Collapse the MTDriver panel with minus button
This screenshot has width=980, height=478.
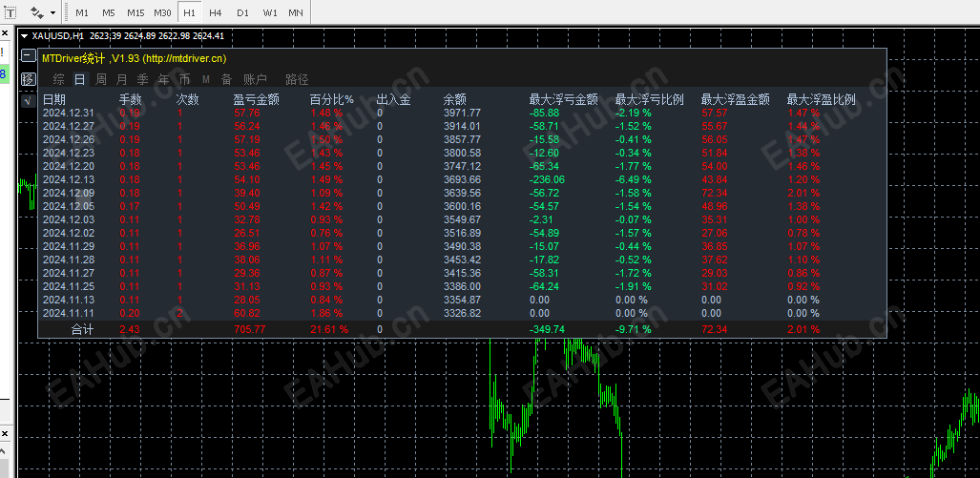tap(28, 56)
